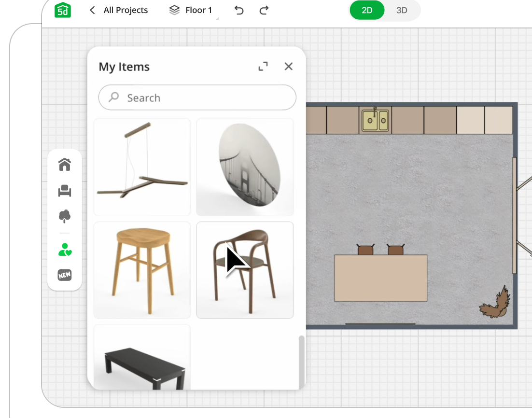
Task: Select the kitchen sink on floor plan
Action: click(x=375, y=120)
